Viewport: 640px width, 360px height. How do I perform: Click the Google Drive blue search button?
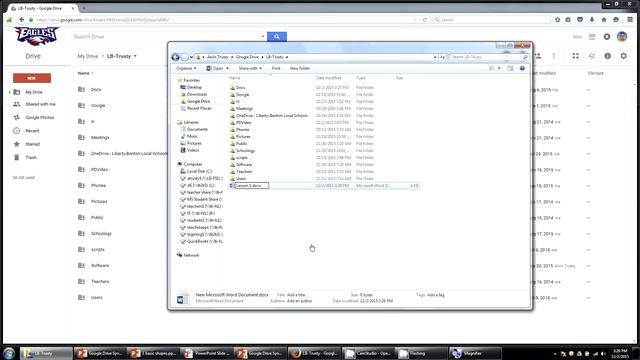click(277, 37)
